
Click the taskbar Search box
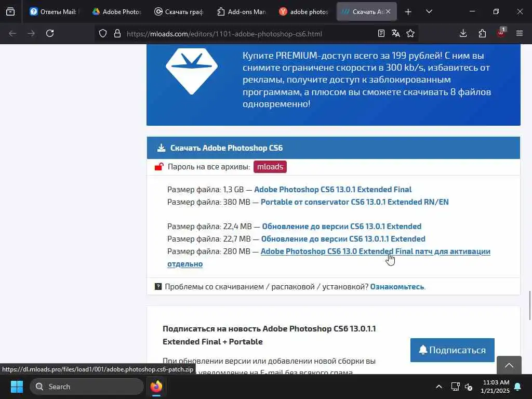coord(87,387)
